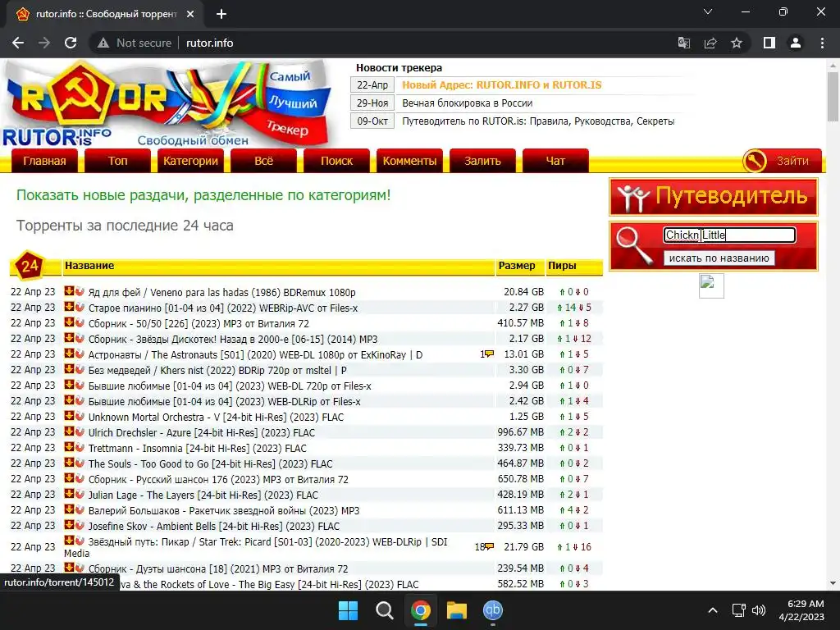Show hidden tray icons chevron
Image resolution: width=840 pixels, height=630 pixels.
point(713,610)
